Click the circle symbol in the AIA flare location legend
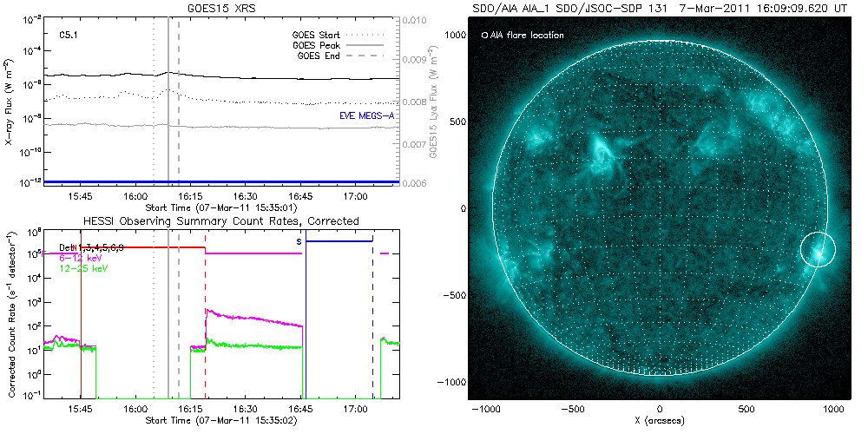 click(483, 36)
